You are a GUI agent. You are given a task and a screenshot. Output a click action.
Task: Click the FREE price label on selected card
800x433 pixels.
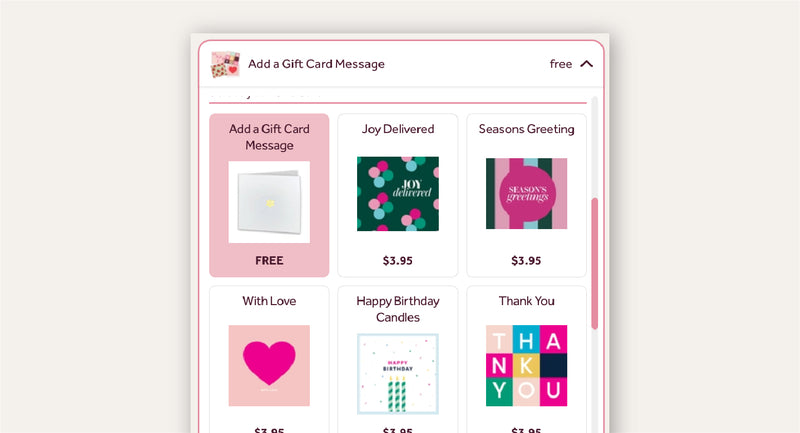(269, 261)
